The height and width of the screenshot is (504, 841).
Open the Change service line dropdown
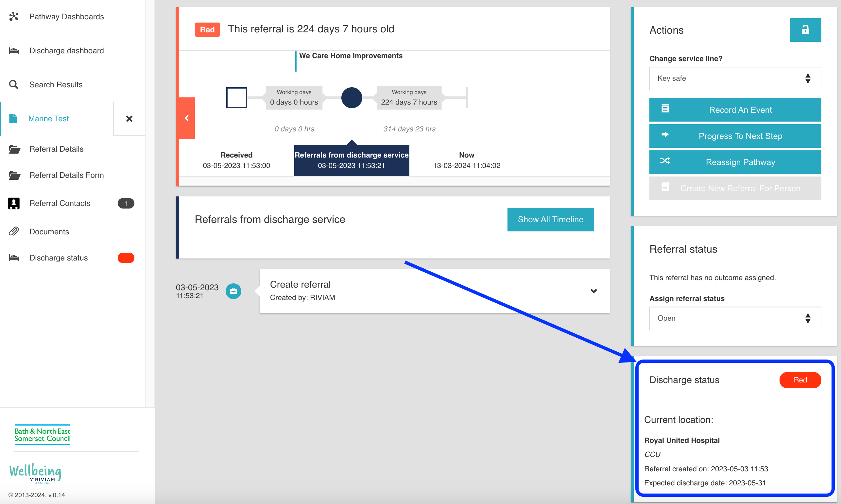[735, 78]
